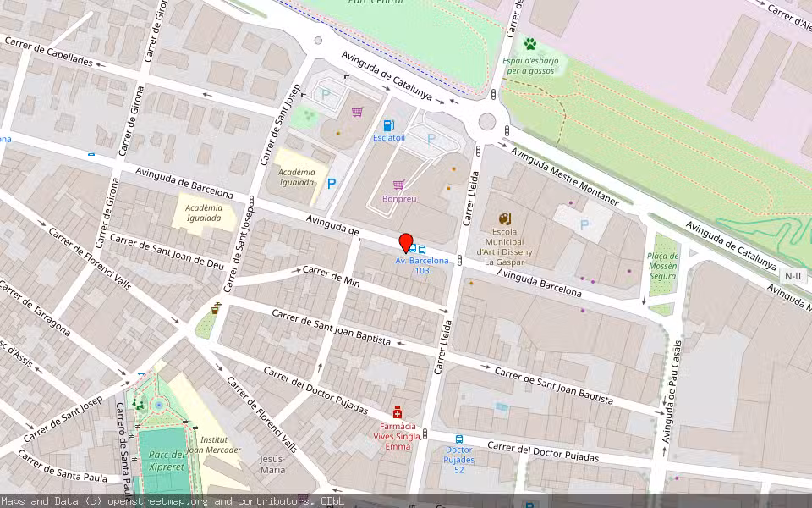812x508 pixels.
Task: Click the Jesús-Maria label
Action: [272, 465]
